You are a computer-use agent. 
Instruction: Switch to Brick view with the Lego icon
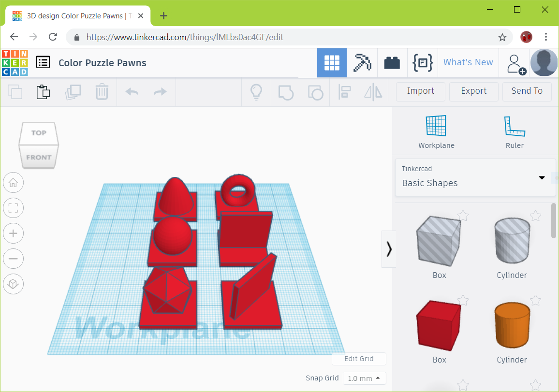(x=392, y=62)
